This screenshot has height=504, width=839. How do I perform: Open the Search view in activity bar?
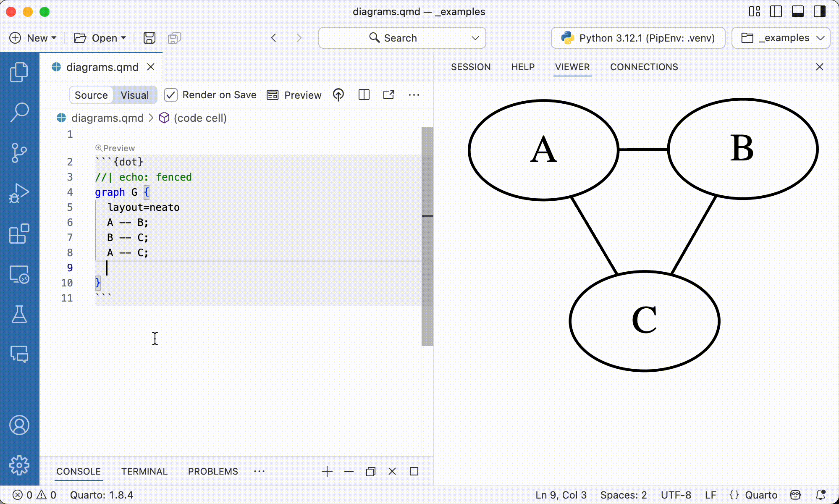19,111
